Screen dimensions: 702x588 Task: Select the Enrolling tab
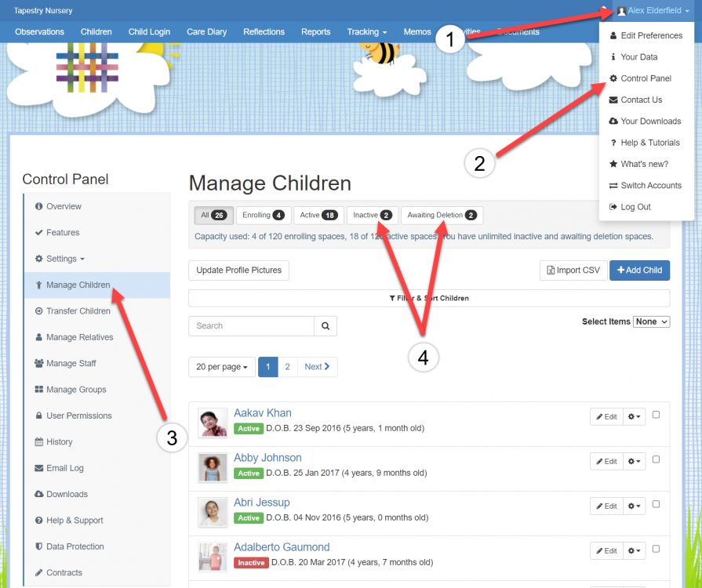pos(264,216)
